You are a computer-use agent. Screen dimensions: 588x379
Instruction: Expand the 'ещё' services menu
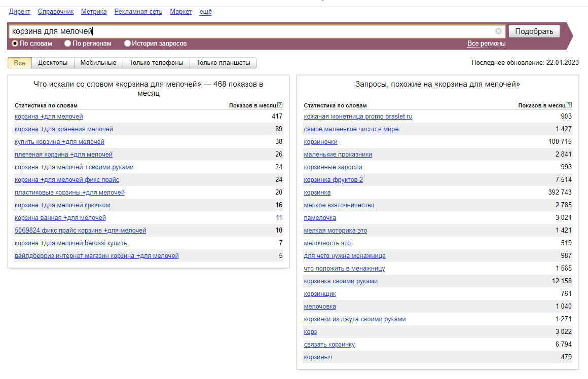coord(205,12)
